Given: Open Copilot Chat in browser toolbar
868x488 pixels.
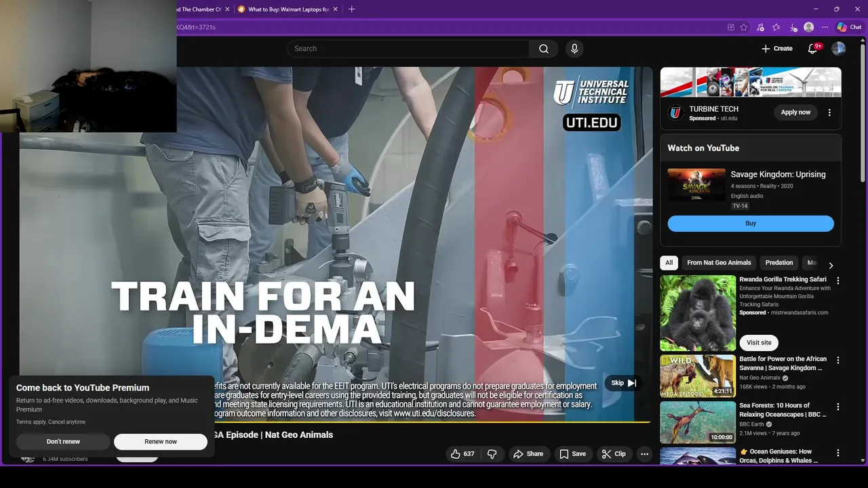Looking at the screenshot, I should [x=849, y=27].
